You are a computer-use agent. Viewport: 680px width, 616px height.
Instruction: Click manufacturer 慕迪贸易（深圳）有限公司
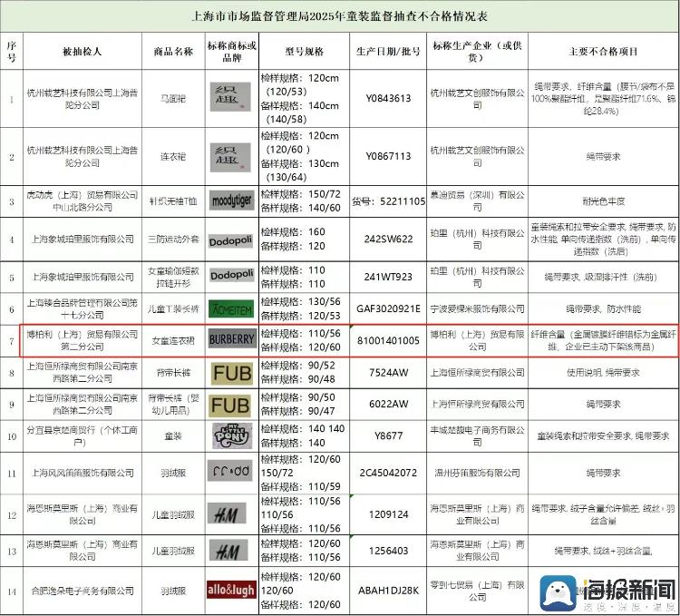(x=477, y=201)
